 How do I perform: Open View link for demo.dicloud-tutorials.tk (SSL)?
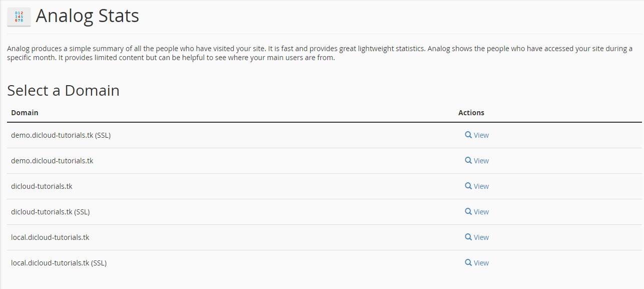481,135
